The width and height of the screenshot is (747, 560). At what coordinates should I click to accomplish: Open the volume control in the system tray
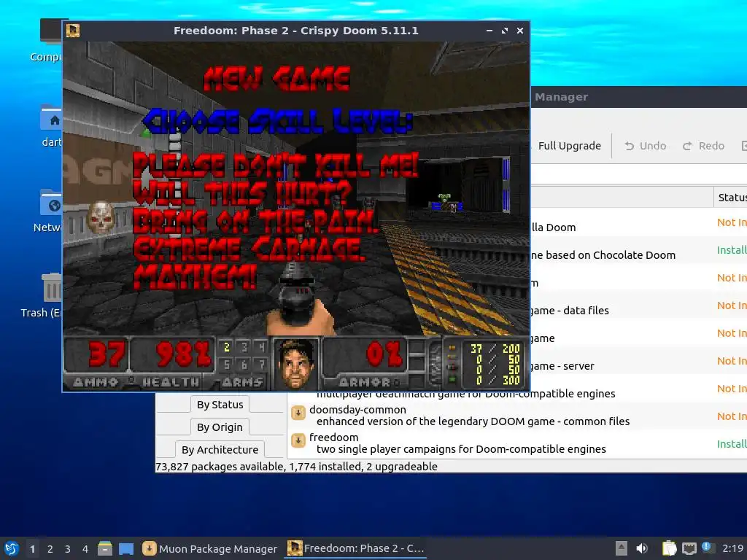point(642,548)
